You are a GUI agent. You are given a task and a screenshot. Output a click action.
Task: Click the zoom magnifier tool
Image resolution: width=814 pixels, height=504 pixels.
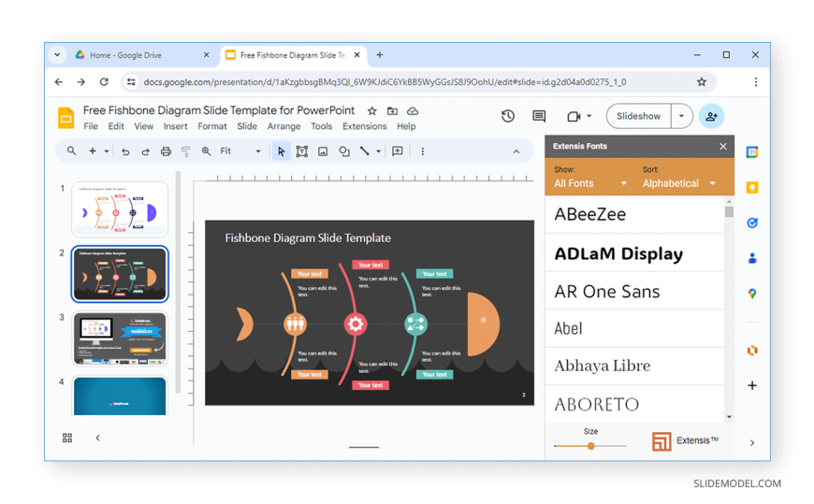(x=206, y=151)
